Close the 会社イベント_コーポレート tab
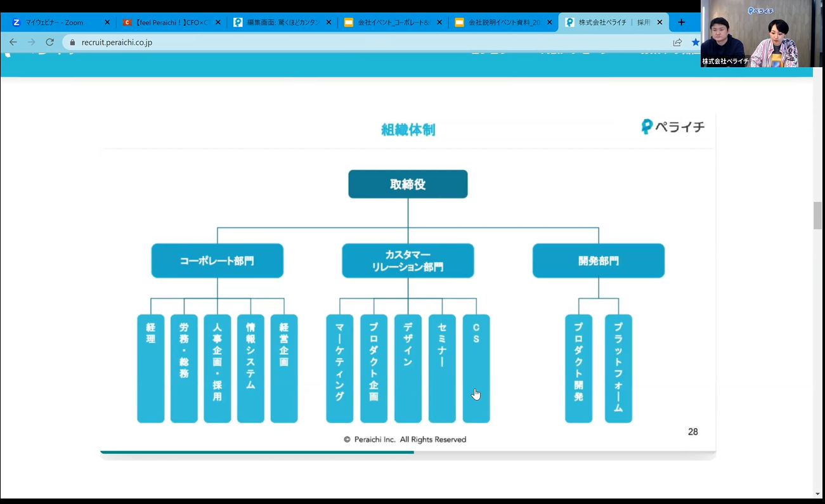This screenshot has width=825, height=504. 439,22
